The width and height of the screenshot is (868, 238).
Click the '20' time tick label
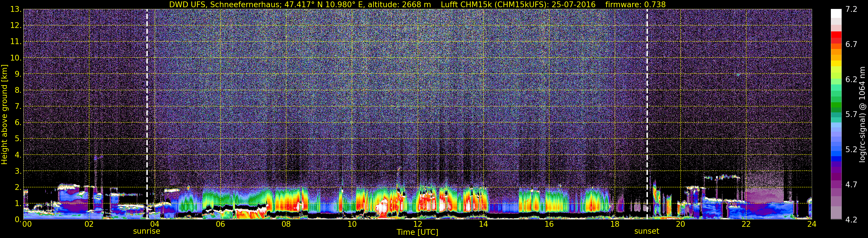(680, 224)
